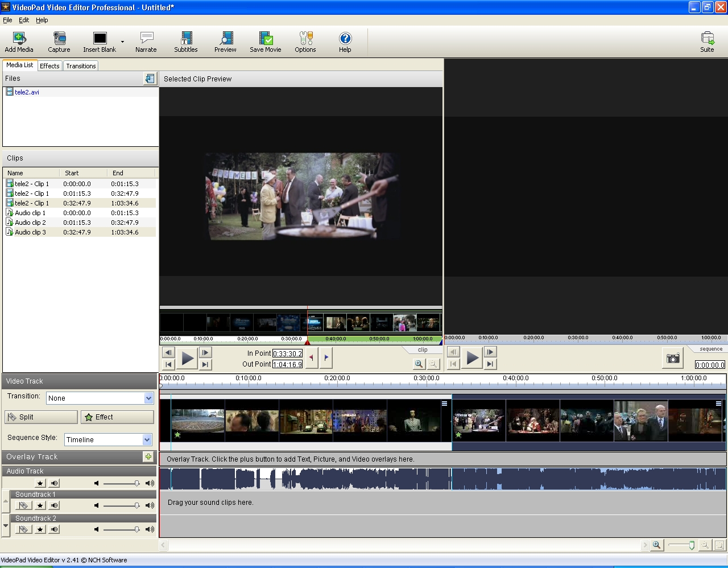Toggle mute on Soundtrack 2
Image resolution: width=728 pixels, height=568 pixels.
coord(55,529)
